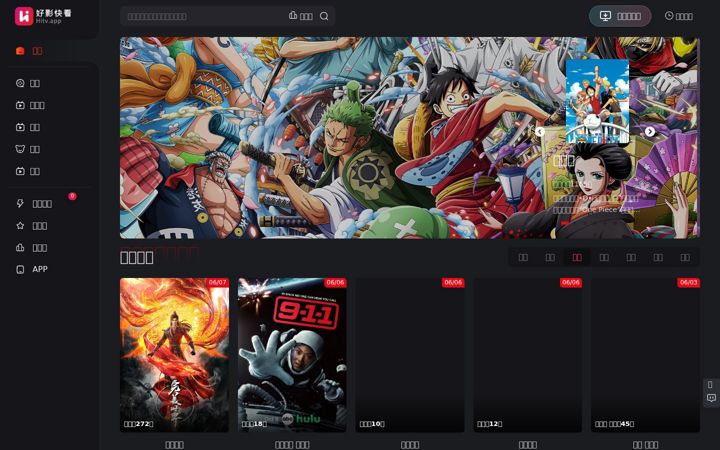Select the last category tab in the row
The width and height of the screenshot is (720, 450).
pos(685,258)
